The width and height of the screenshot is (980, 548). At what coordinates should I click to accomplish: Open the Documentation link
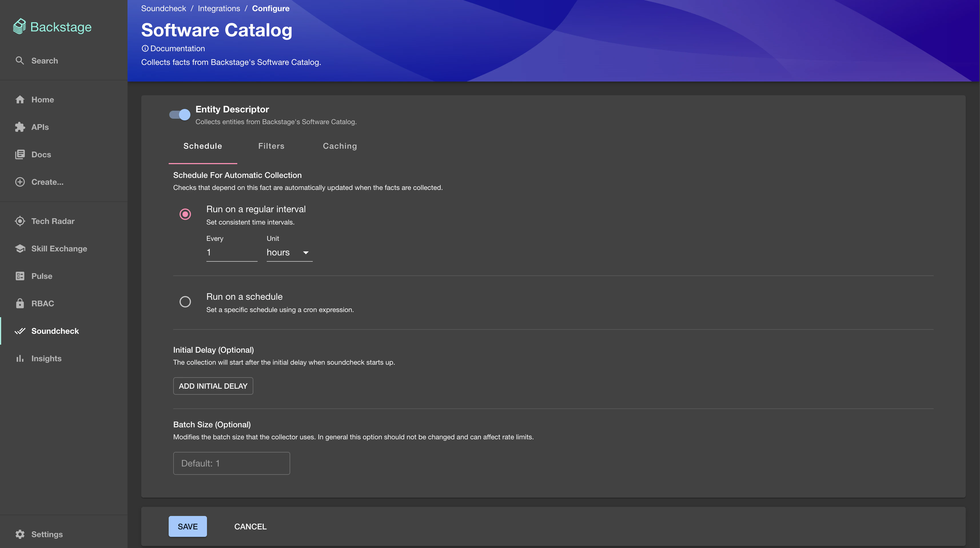178,48
